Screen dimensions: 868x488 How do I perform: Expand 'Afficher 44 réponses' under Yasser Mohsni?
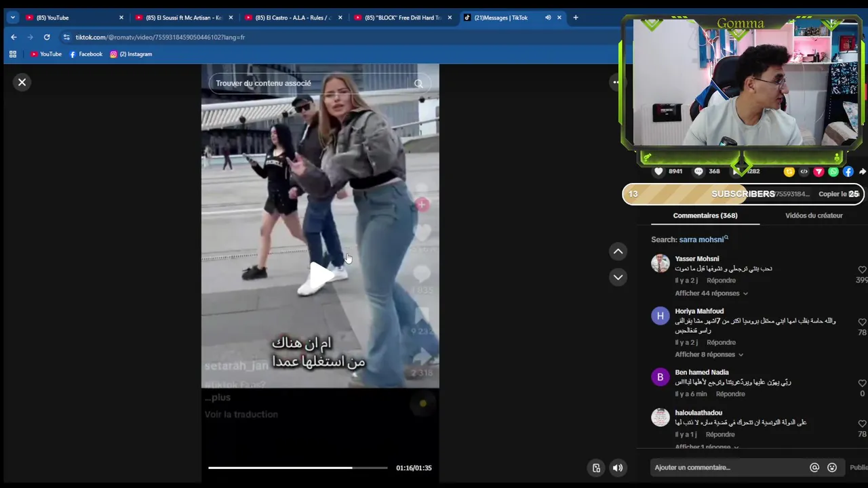tap(711, 293)
